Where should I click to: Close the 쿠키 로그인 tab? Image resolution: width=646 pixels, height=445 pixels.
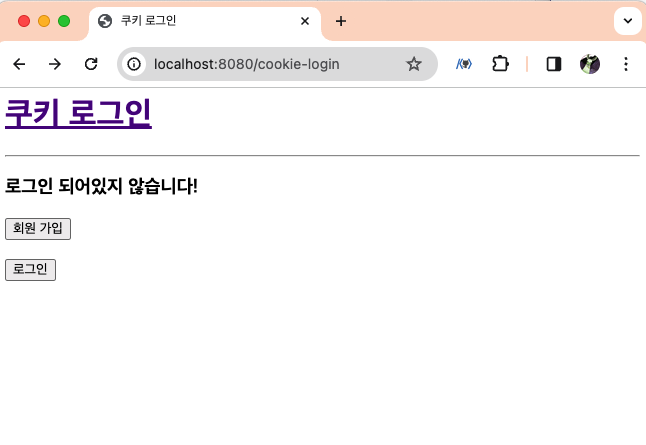click(x=305, y=21)
